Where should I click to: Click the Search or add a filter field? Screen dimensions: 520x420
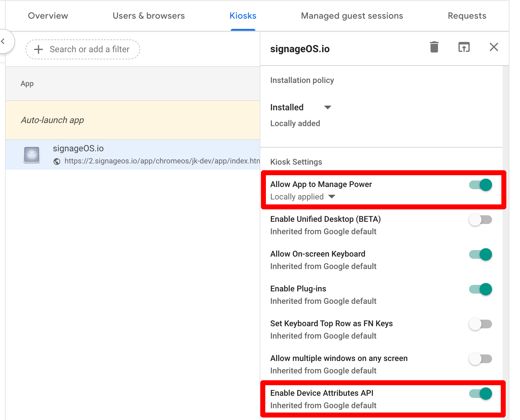(89, 49)
